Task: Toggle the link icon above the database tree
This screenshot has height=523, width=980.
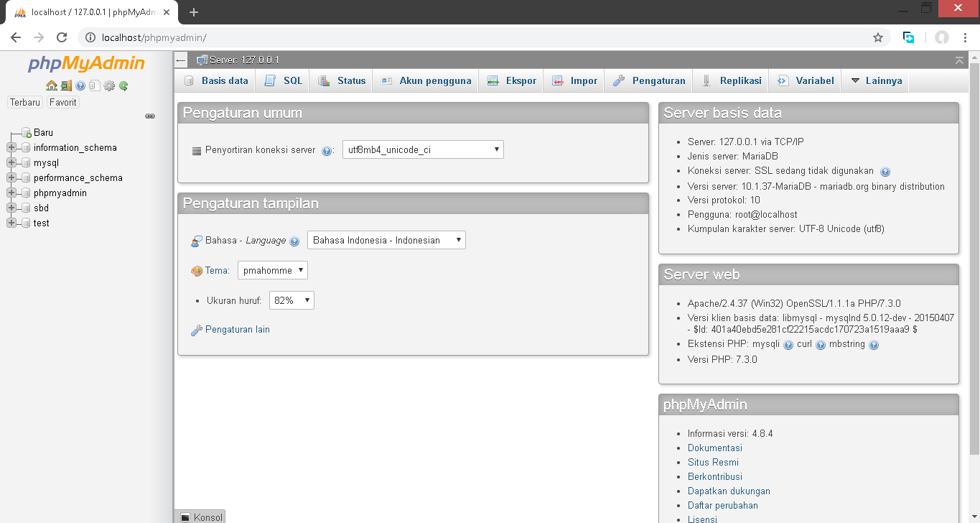Action: pos(149,116)
